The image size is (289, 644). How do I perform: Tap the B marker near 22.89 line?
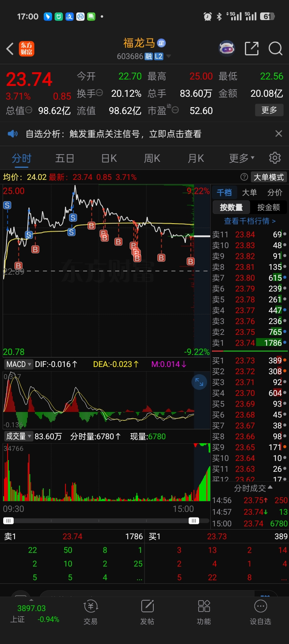(18, 266)
